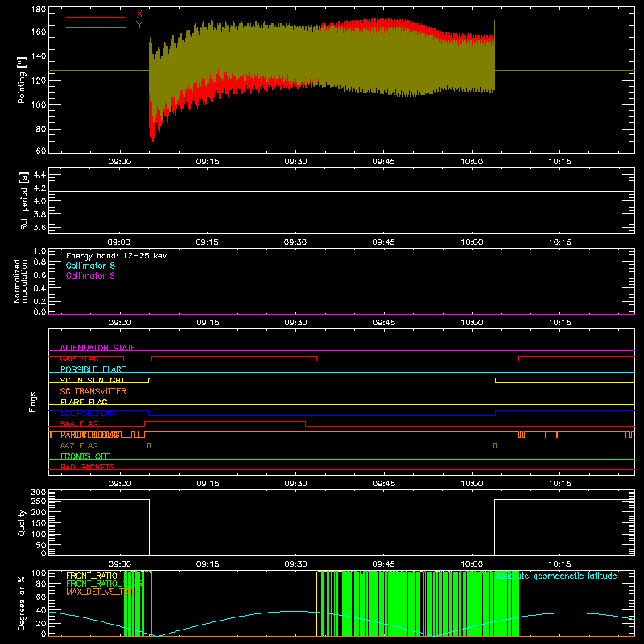Click the 'Pointing' vertical axis title

(22, 80)
